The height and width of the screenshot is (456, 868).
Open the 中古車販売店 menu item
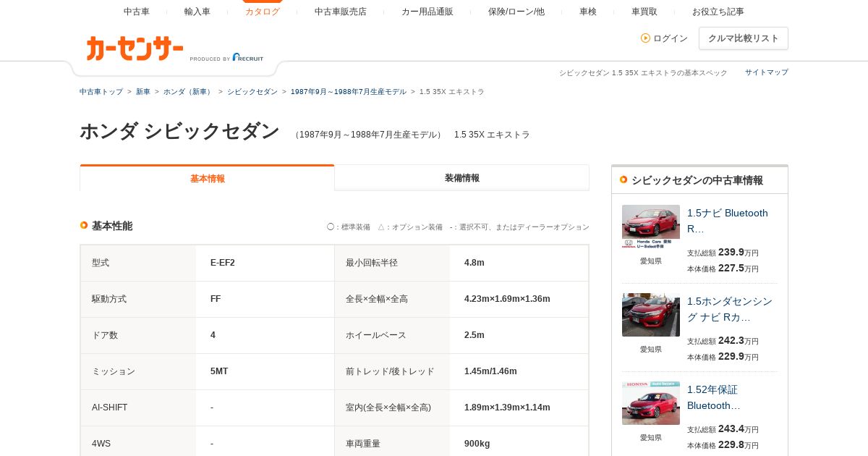coord(341,12)
